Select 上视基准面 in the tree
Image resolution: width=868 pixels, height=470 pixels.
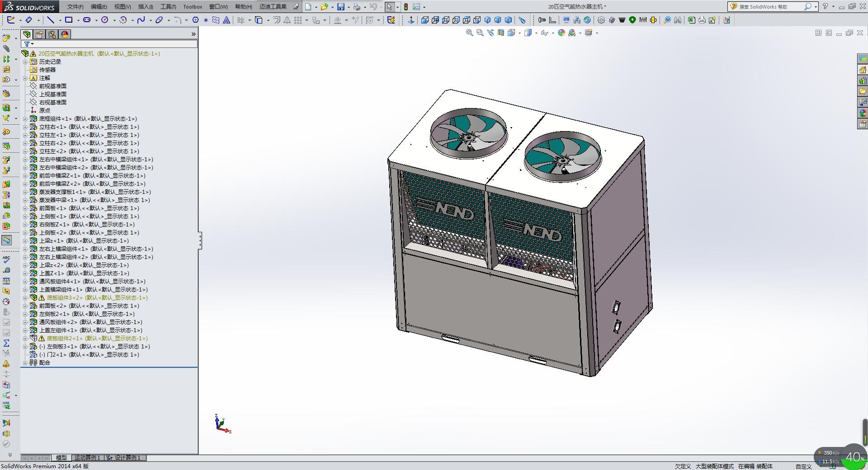53,94
